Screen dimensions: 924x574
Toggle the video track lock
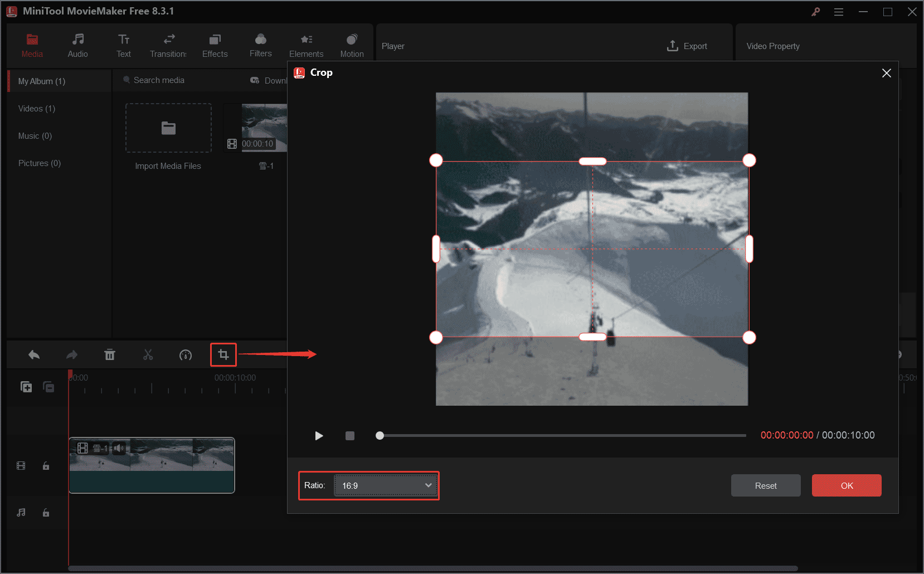point(46,466)
